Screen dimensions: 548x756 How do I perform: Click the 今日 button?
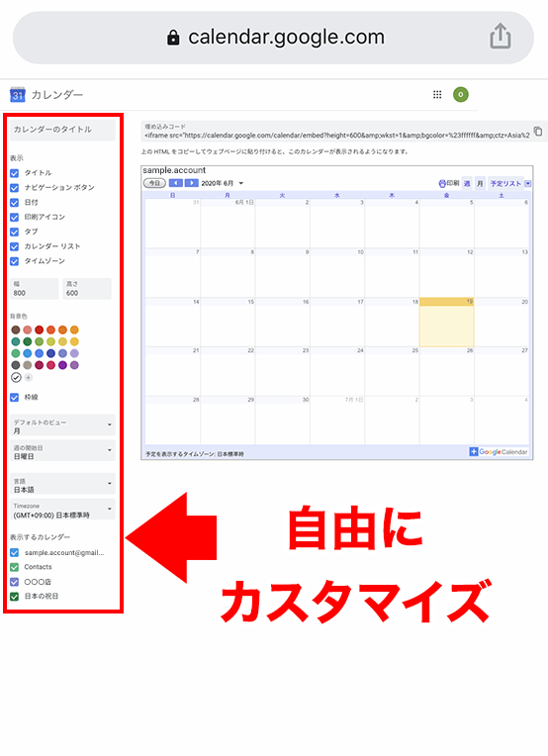click(154, 183)
